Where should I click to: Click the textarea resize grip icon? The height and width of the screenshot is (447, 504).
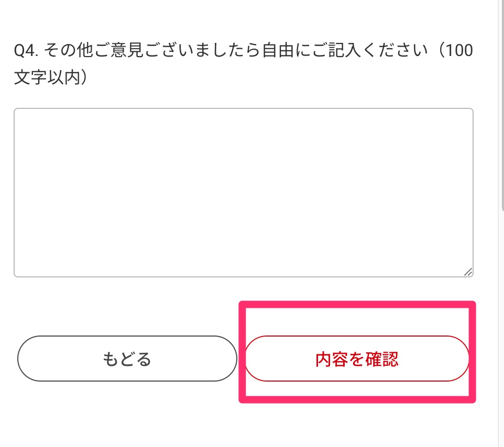coord(468,272)
